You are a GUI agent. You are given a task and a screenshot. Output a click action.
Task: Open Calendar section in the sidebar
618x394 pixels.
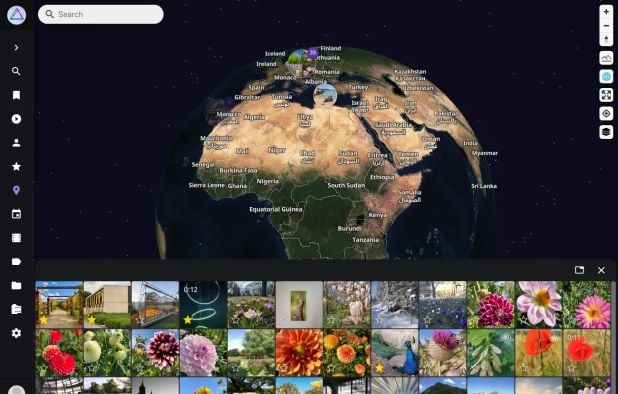click(16, 214)
